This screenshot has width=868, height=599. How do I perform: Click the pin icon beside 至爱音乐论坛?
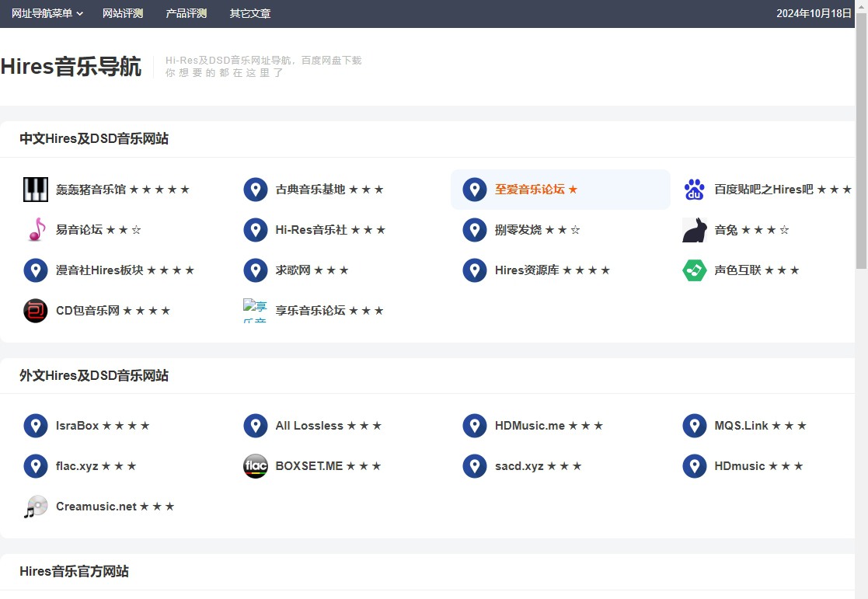pyautogui.click(x=475, y=190)
